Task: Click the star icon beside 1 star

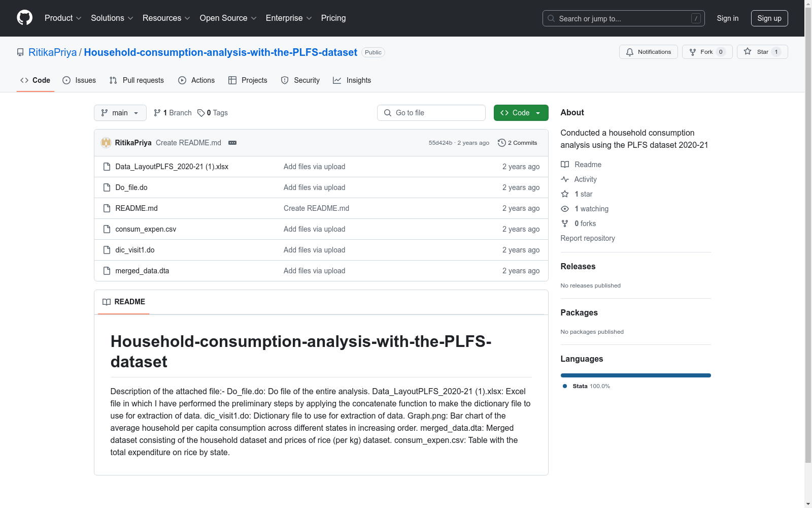Action: 565,194
